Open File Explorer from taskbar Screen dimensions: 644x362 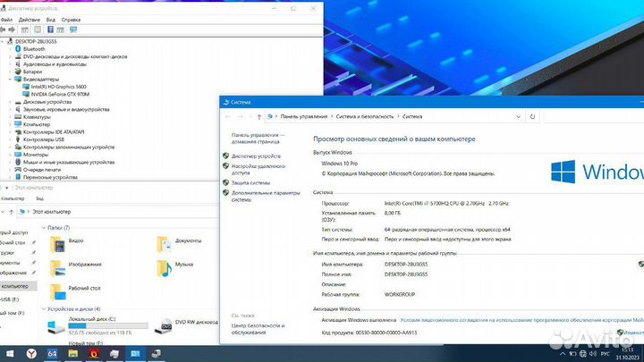pyautogui.click(x=73, y=353)
